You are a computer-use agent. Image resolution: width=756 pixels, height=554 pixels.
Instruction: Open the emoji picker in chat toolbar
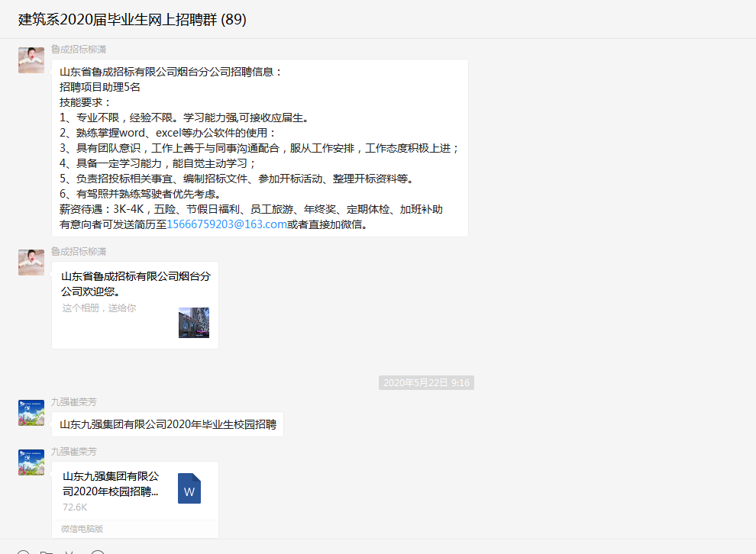click(23, 552)
